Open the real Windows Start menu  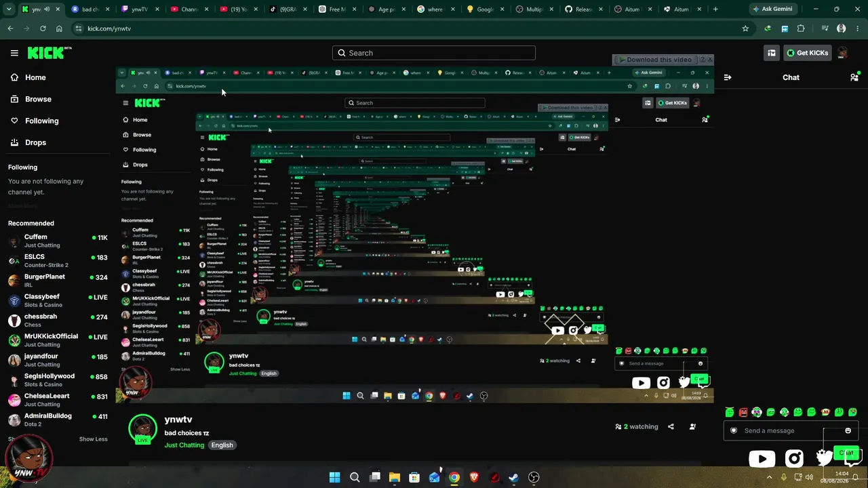point(334,477)
